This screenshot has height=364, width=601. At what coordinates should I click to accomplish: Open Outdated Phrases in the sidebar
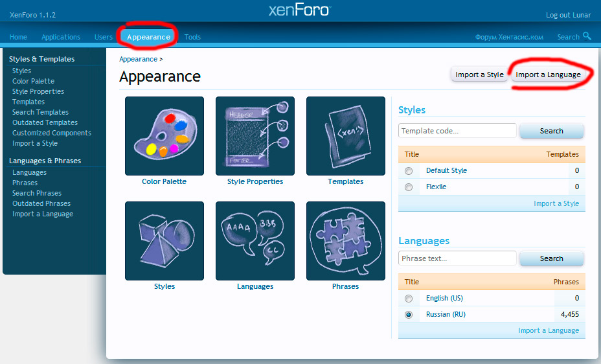click(x=41, y=204)
